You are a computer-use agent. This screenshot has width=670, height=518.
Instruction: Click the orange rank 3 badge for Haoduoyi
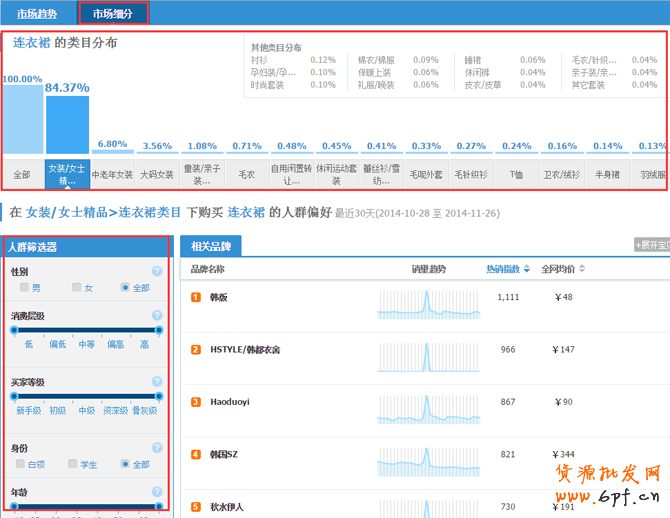(x=197, y=402)
